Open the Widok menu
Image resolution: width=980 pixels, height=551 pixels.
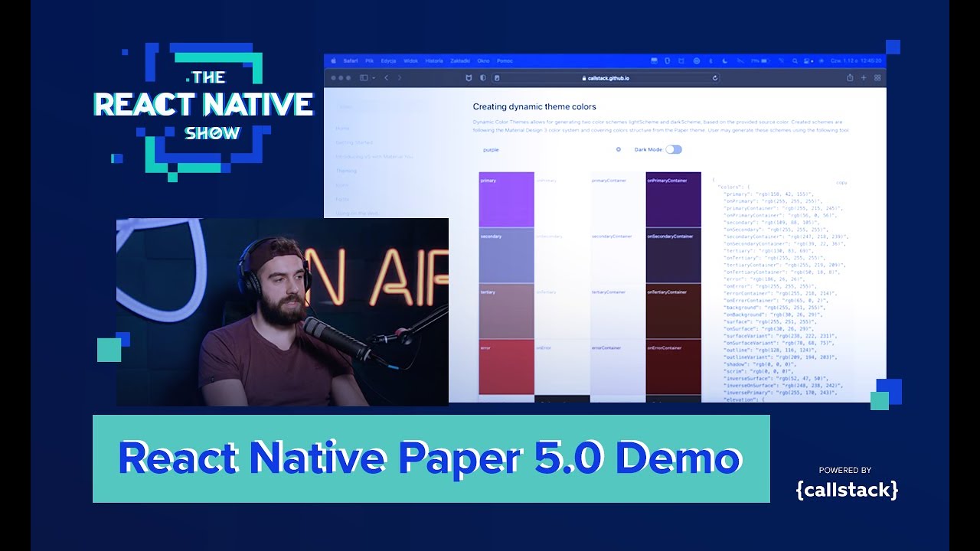(x=411, y=60)
